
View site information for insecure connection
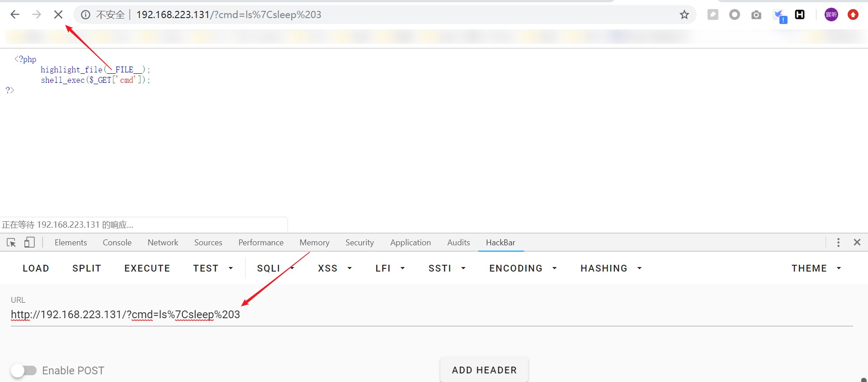click(85, 14)
